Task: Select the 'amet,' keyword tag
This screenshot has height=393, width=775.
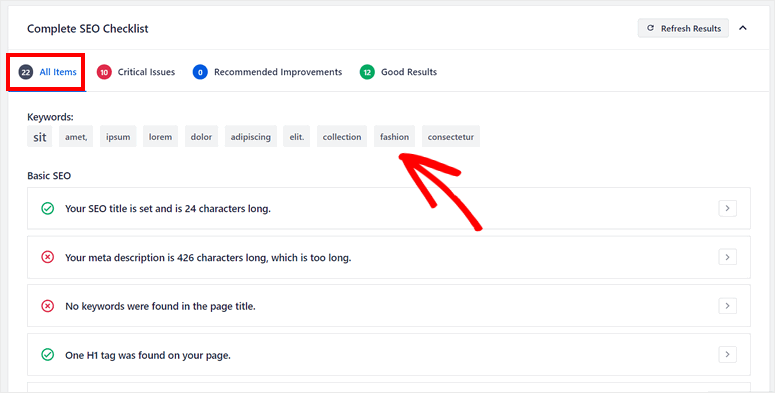Action: click(76, 137)
